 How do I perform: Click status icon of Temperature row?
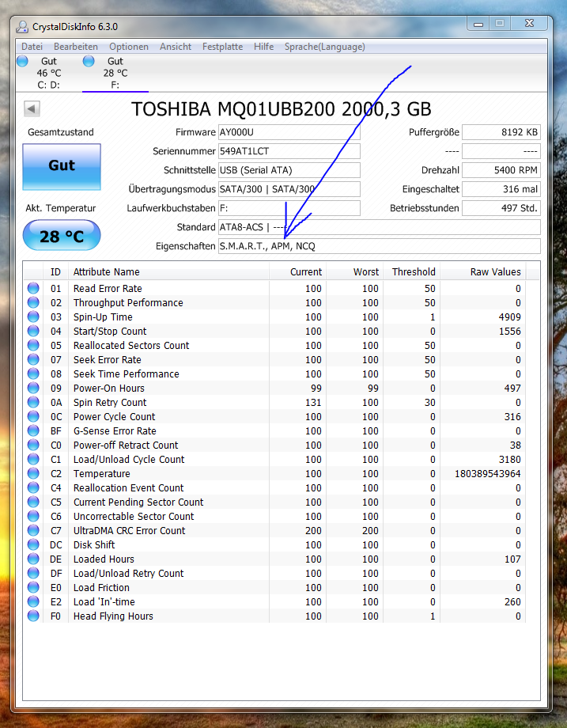[33, 473]
